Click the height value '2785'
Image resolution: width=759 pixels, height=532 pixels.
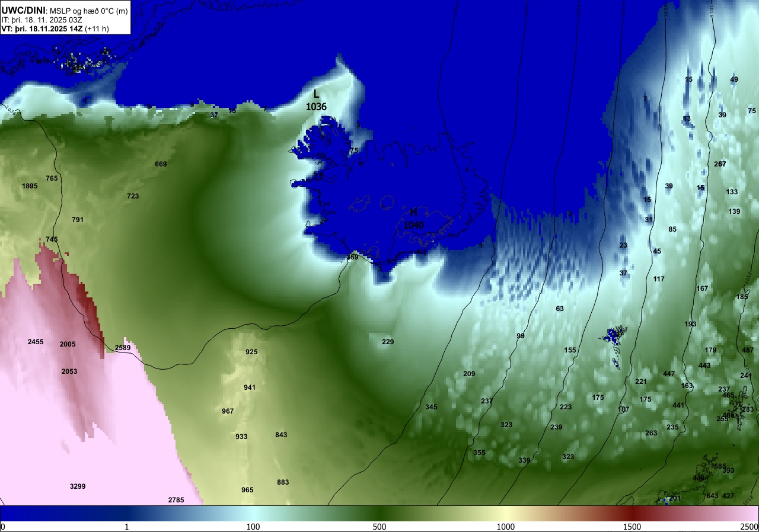(x=176, y=500)
